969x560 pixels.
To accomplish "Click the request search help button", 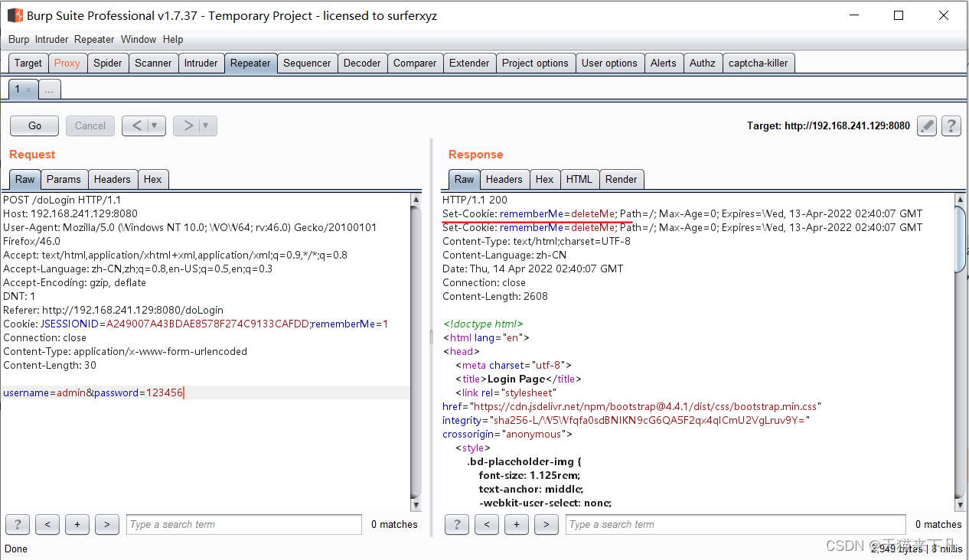I will click(18, 524).
